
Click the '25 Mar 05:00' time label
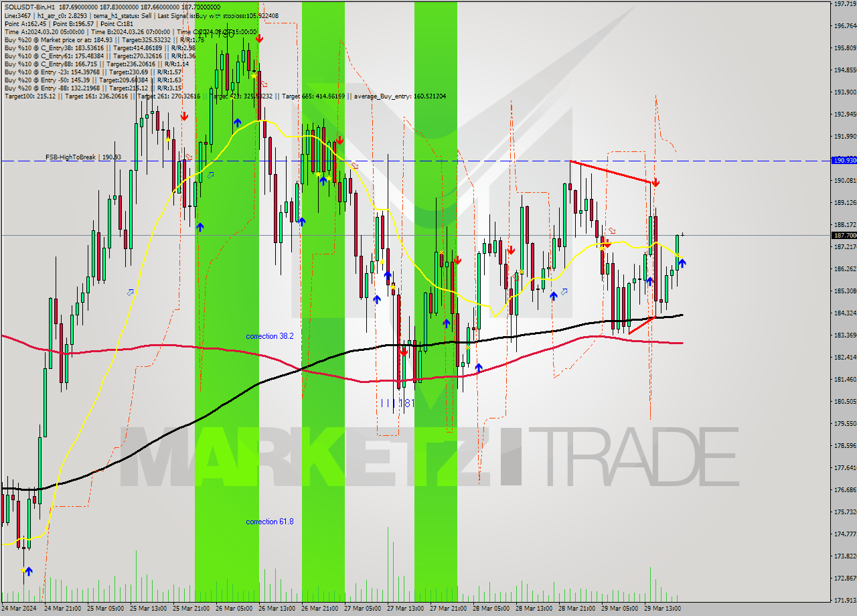106,609
